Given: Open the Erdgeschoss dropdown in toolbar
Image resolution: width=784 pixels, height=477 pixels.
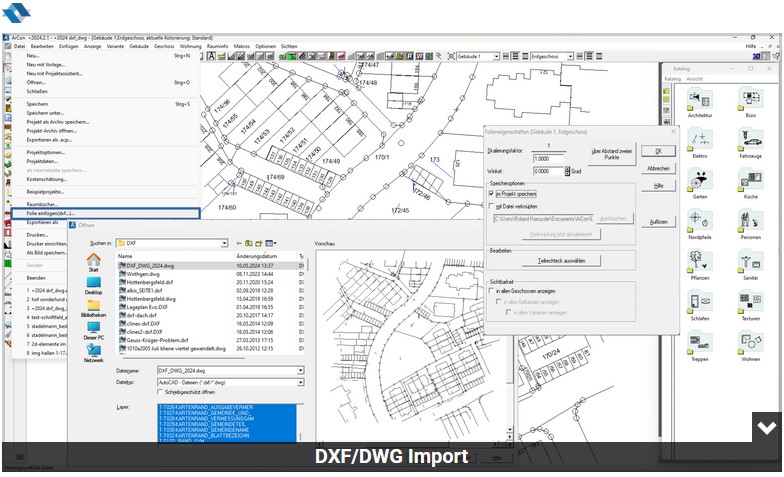Looking at the screenshot, I should pos(570,56).
